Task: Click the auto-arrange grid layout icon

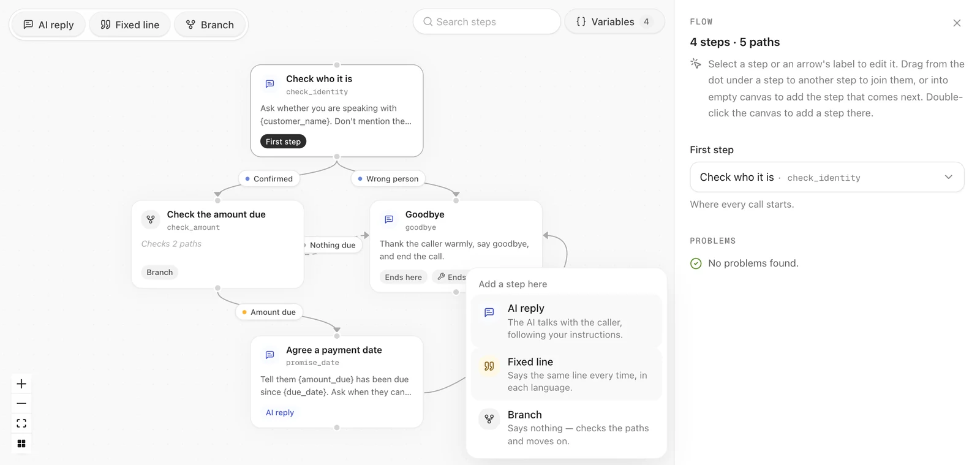Action: 21,444
